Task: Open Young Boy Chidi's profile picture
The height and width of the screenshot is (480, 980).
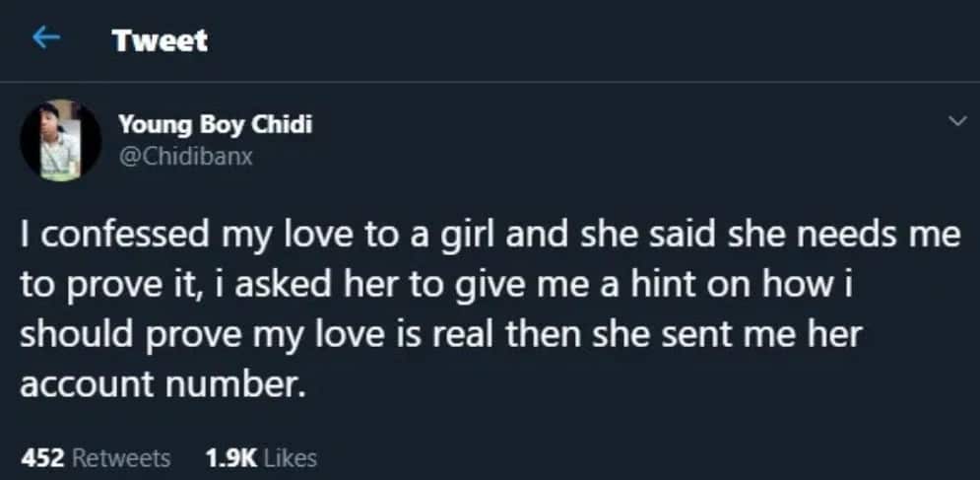Action: coord(61,140)
